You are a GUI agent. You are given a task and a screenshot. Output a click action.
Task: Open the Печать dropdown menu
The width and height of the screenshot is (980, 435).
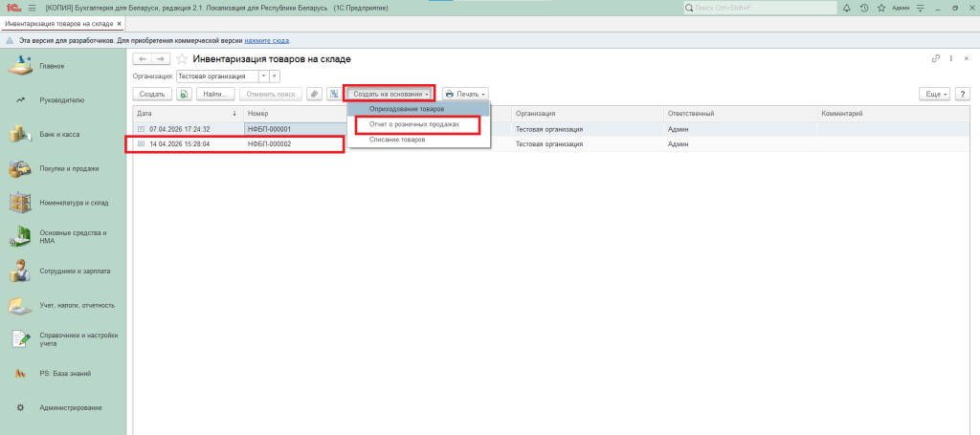point(465,94)
